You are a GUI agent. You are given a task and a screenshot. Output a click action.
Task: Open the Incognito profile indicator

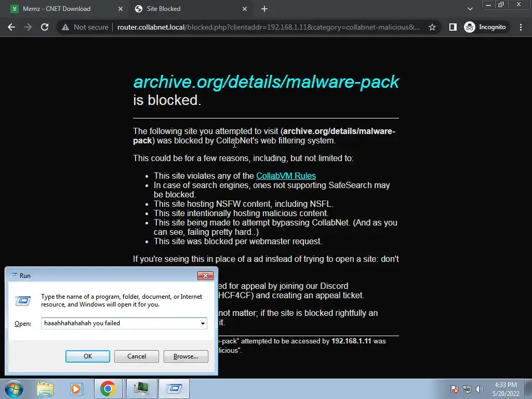(486, 27)
